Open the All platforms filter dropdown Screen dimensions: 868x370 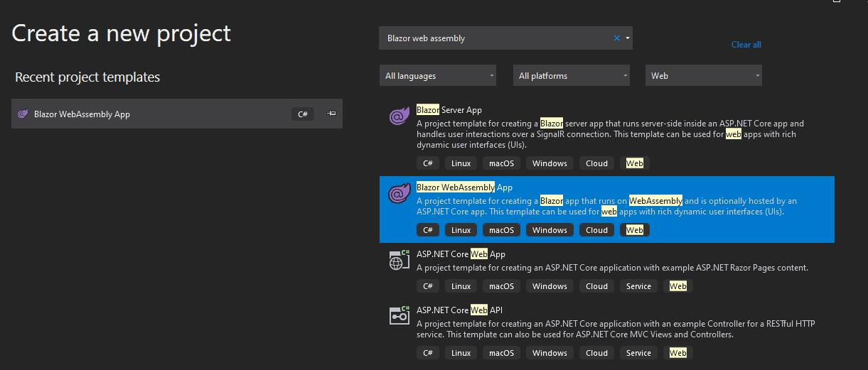click(572, 76)
